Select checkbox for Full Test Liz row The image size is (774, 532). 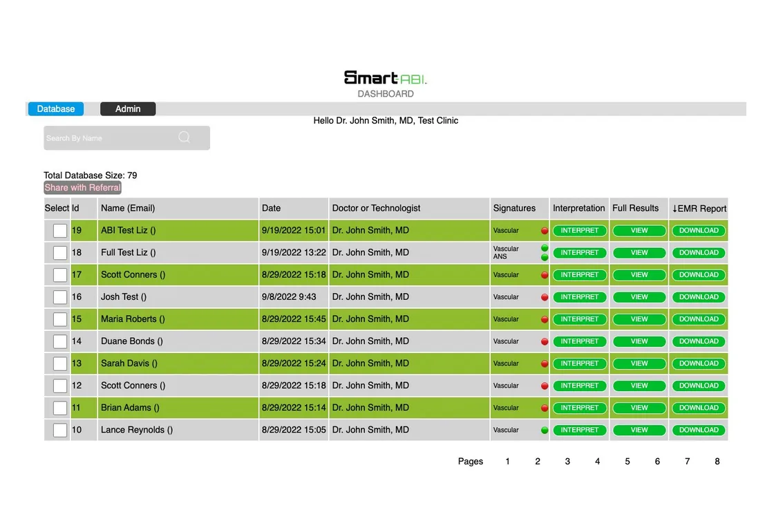(59, 253)
